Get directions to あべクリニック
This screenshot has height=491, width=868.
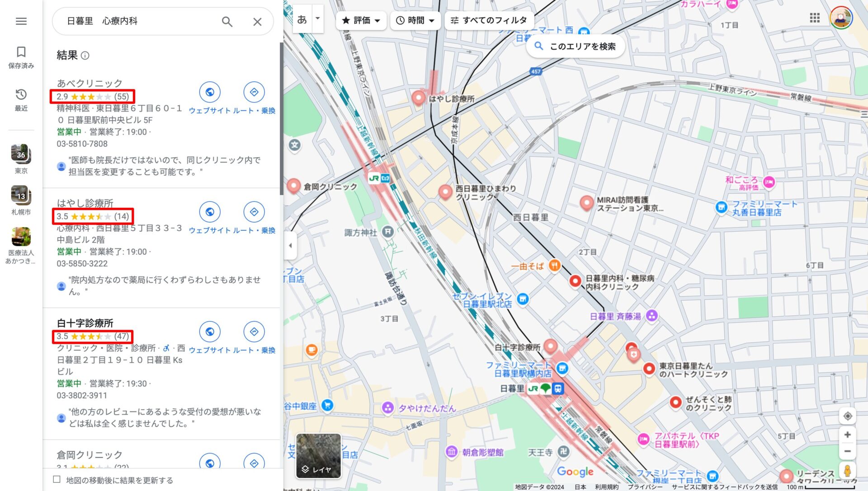click(x=254, y=92)
